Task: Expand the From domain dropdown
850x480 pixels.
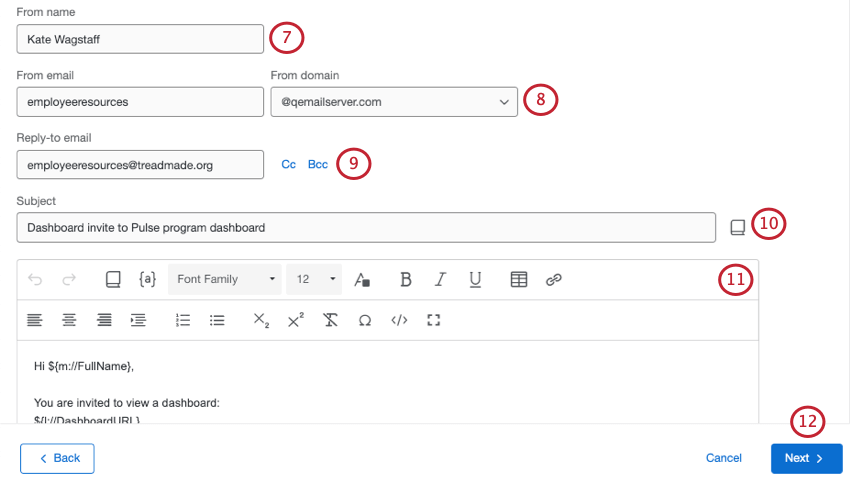Action: pos(394,102)
